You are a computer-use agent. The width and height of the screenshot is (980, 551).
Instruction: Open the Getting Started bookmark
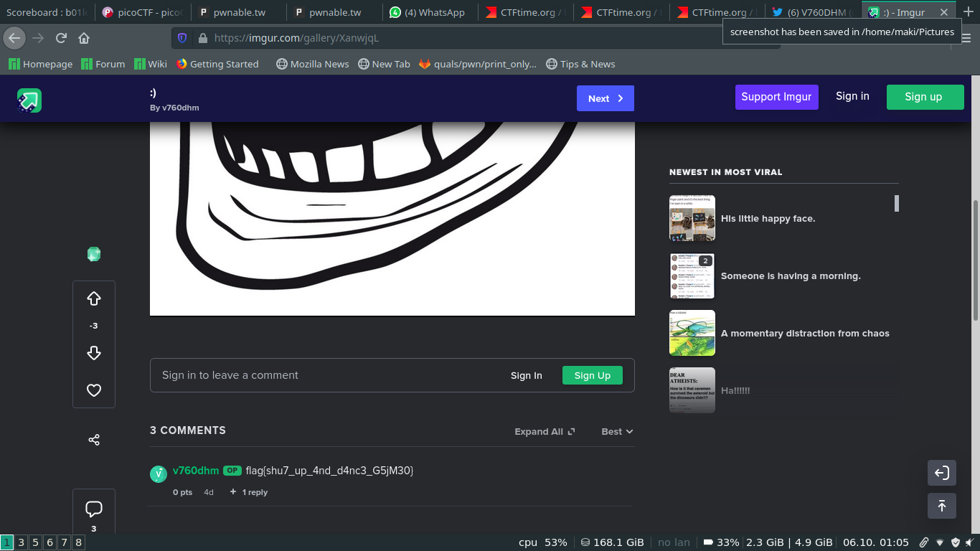point(217,64)
